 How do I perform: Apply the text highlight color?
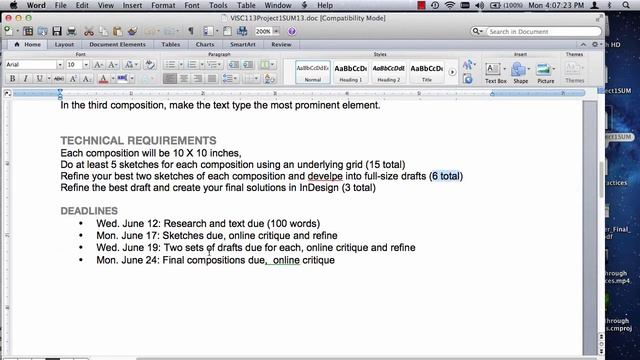coord(122,78)
